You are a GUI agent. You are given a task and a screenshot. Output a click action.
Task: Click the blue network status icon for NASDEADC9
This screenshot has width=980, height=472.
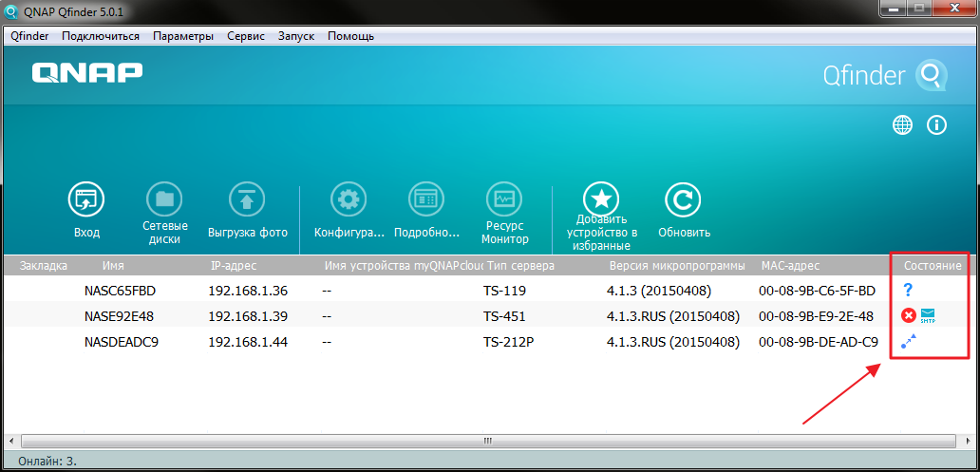(x=909, y=341)
